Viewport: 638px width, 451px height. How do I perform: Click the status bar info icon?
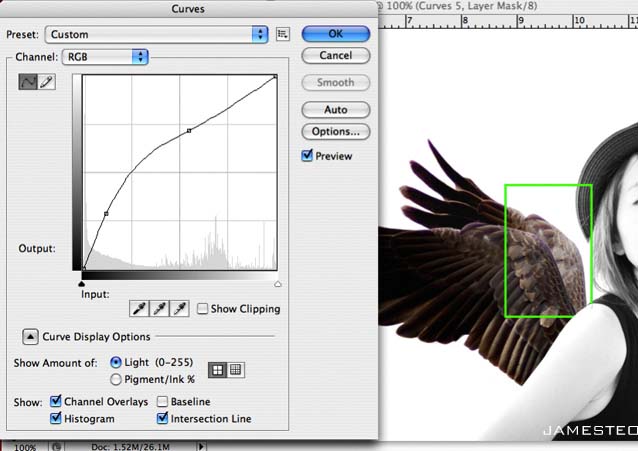click(56, 447)
